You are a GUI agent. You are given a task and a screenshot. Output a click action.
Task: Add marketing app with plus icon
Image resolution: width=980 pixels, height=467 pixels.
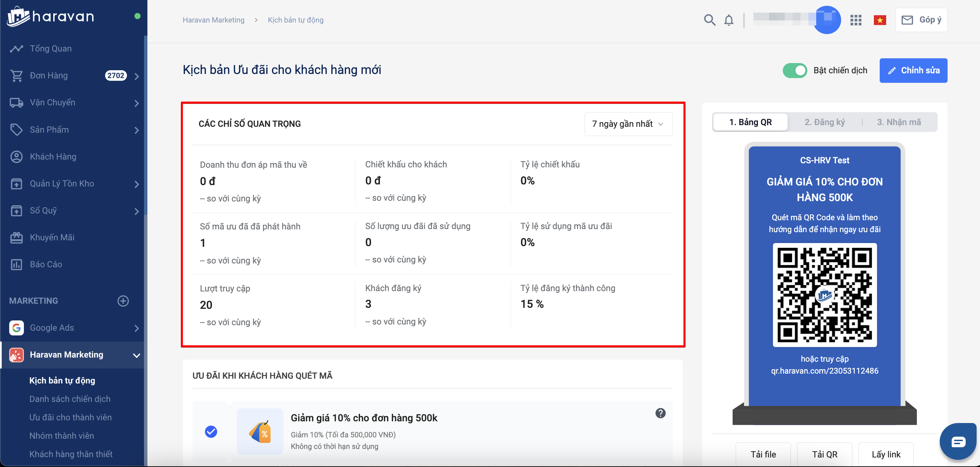pyautogui.click(x=123, y=301)
